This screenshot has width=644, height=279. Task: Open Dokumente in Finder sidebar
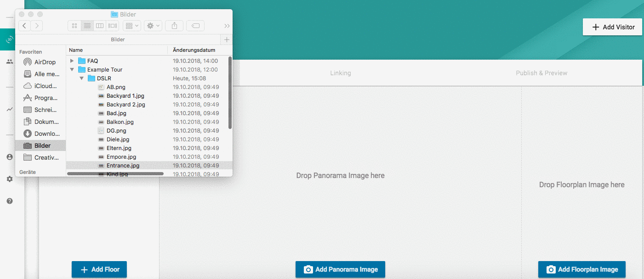[40, 122]
